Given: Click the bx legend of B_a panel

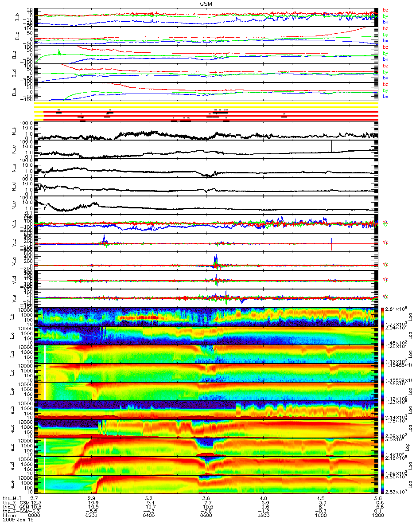Looking at the screenshot, I should 385,59.
